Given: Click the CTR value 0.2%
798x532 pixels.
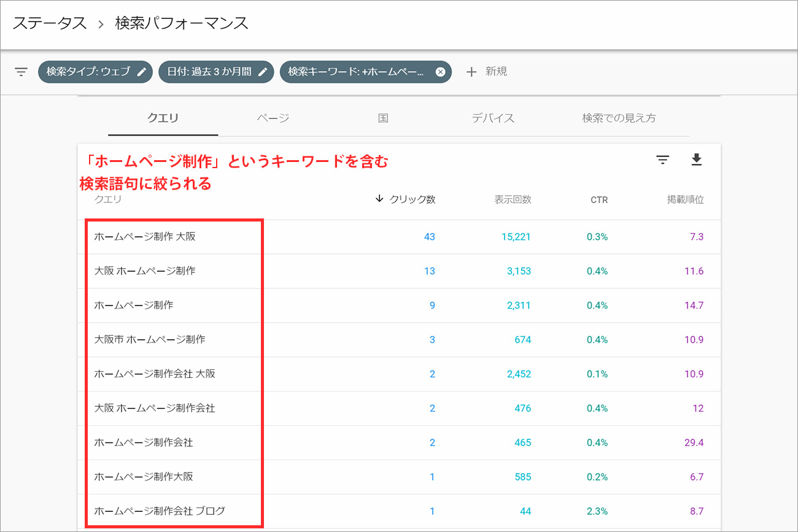Looking at the screenshot, I should tap(597, 477).
